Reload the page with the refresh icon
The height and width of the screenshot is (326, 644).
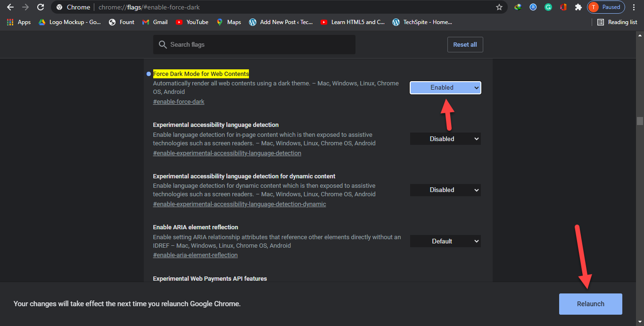[x=41, y=7]
